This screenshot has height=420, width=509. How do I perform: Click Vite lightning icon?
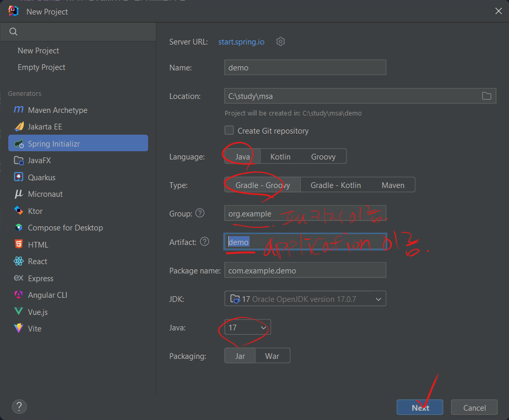pyautogui.click(x=19, y=328)
